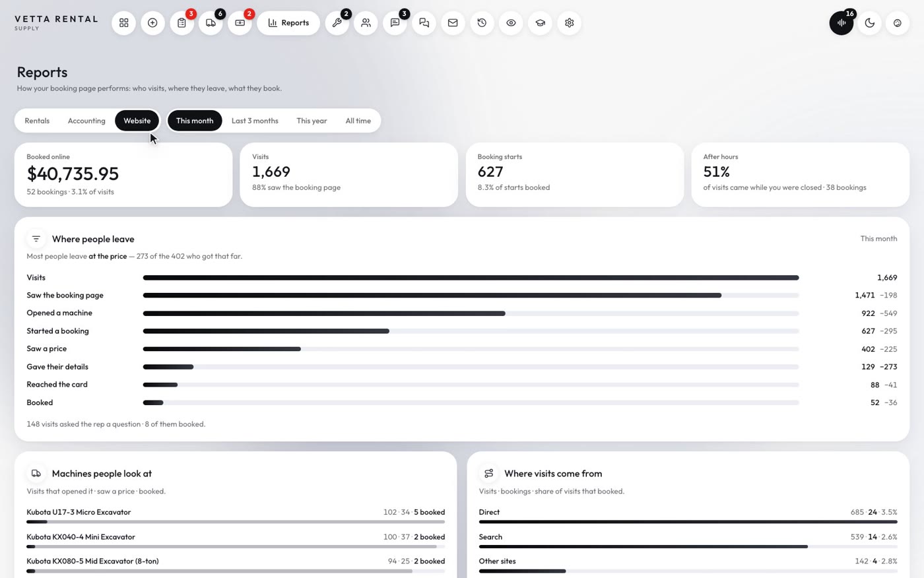The image size is (924, 578).
Task: Switch to the Accounting tab
Action: coord(86,121)
